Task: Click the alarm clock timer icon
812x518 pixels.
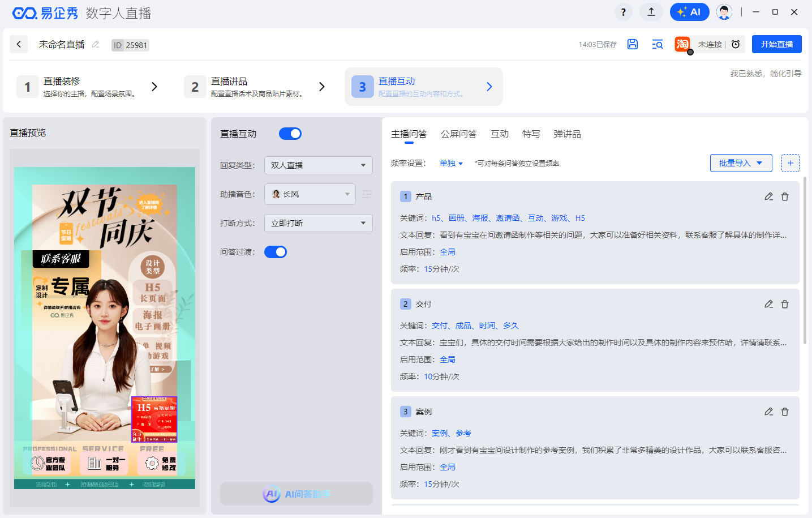Action: [736, 44]
